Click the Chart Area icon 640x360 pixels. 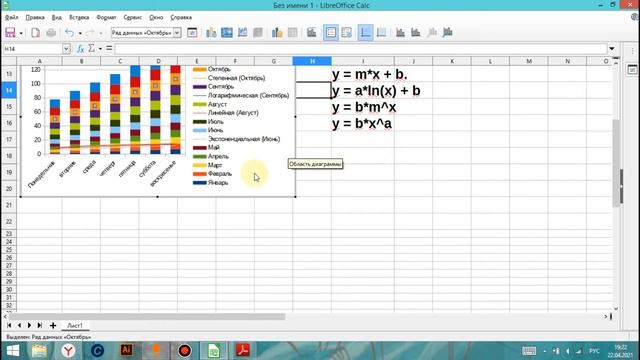pos(227,33)
